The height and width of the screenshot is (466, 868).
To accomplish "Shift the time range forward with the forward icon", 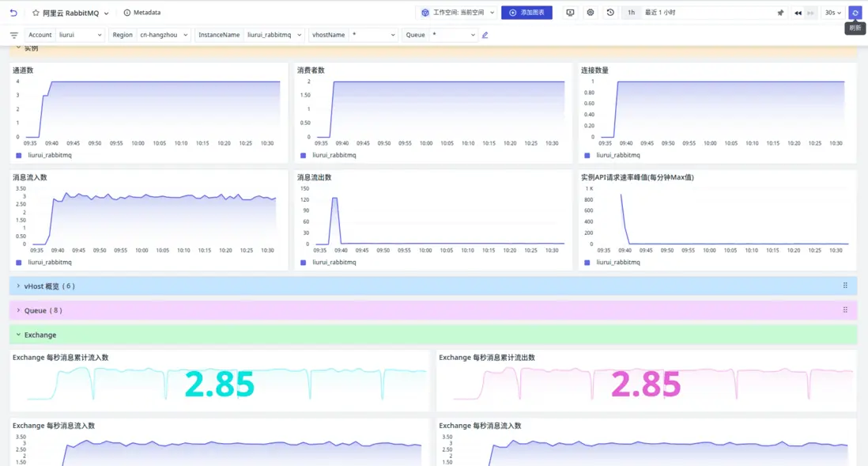I will click(810, 13).
